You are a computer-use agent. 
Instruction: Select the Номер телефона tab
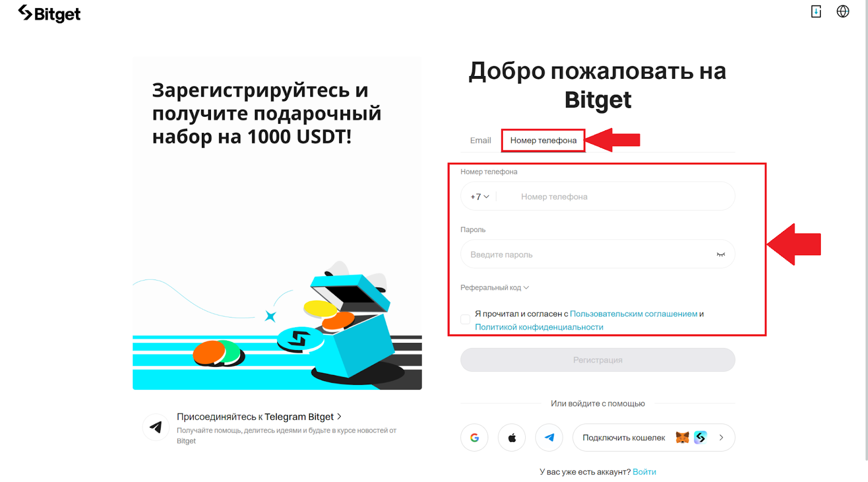pos(544,140)
